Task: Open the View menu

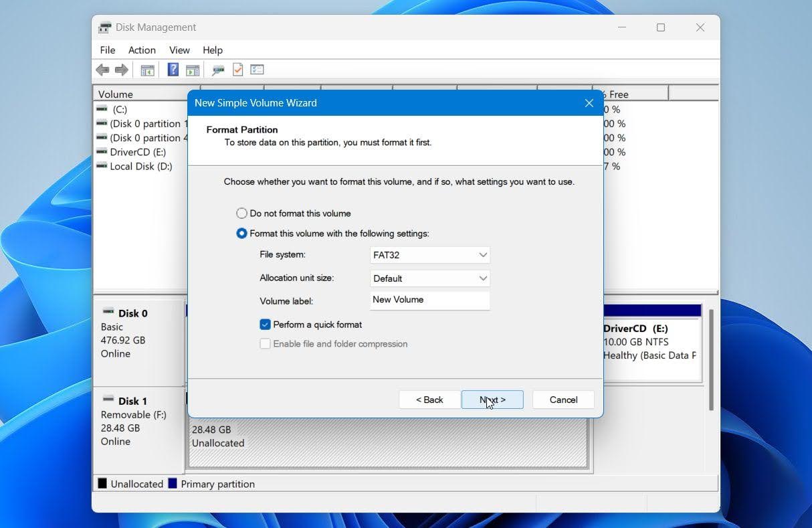Action: pyautogui.click(x=179, y=50)
